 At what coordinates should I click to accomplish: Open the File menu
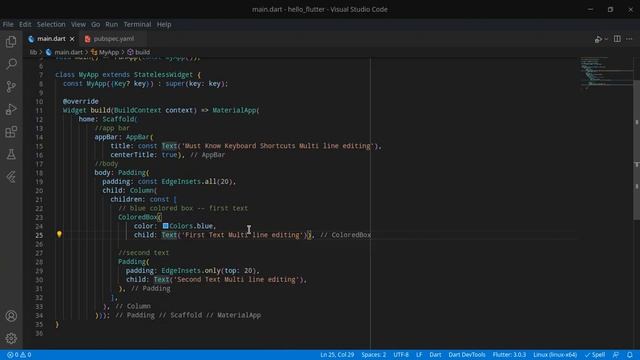(x=8, y=24)
